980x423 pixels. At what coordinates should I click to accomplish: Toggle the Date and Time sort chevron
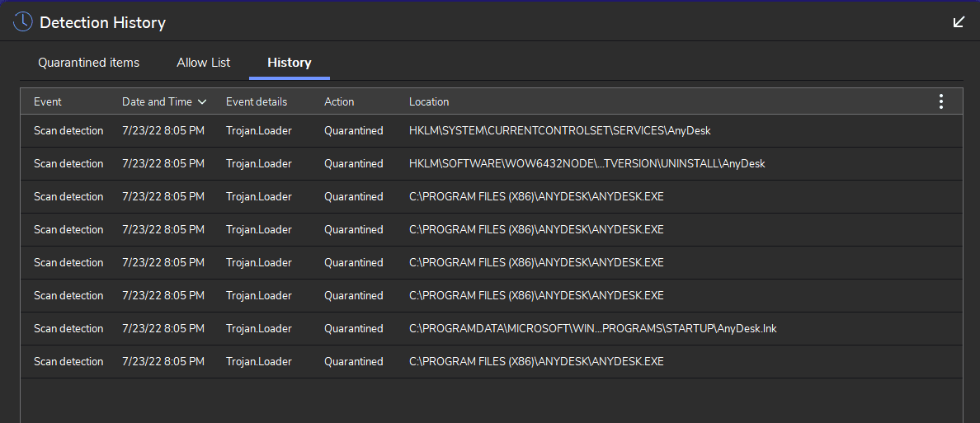tap(202, 102)
